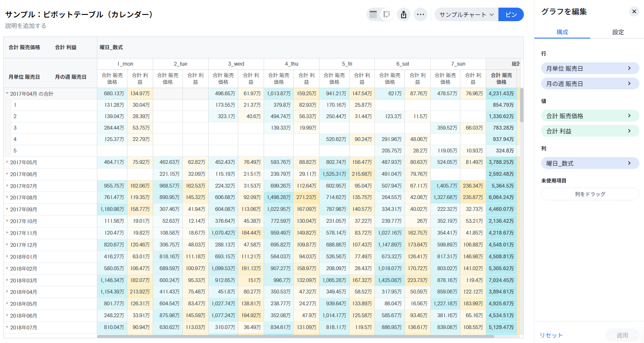Click the リセット link
The image size is (644, 343).
click(551, 335)
